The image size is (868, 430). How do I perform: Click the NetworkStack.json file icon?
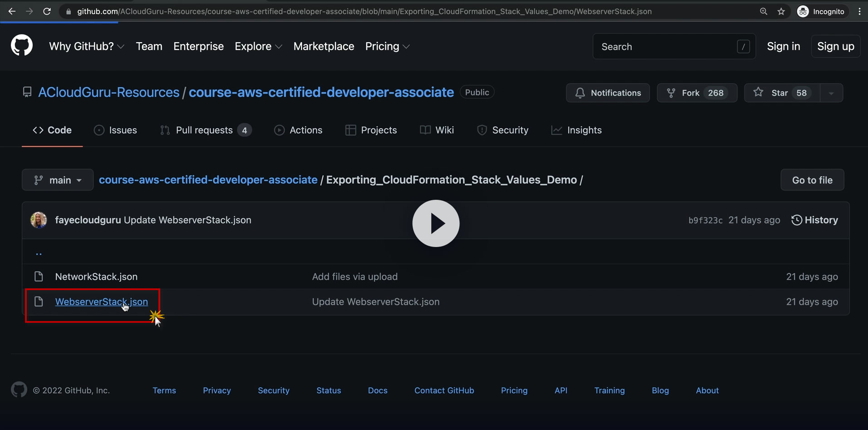[x=39, y=277]
